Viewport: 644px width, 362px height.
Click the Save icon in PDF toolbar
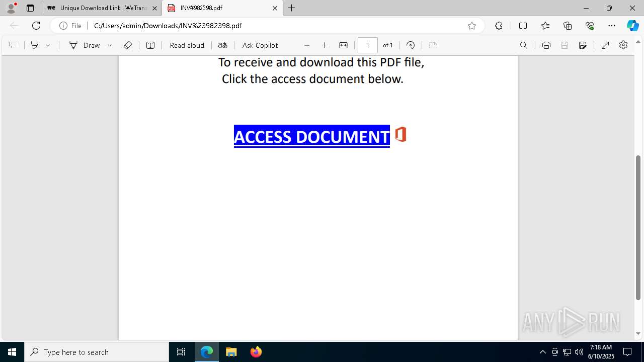click(x=565, y=45)
